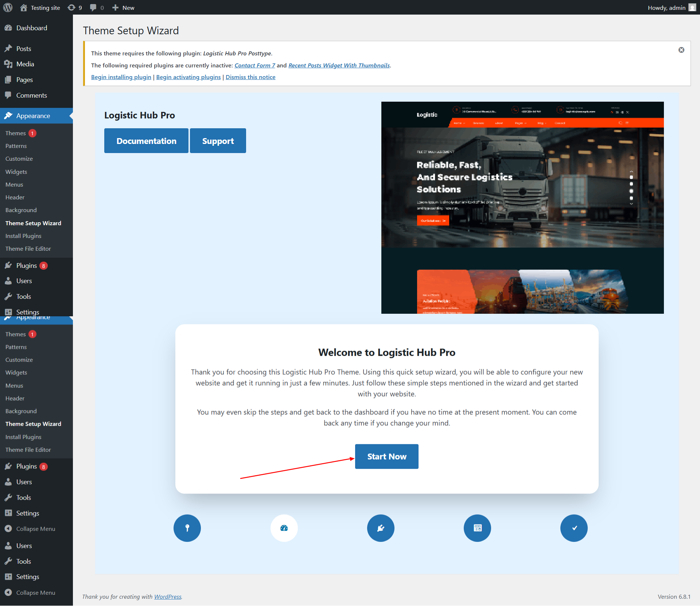The height and width of the screenshot is (606, 700).
Task: Click the Pages icon in sidebar
Action: (x=8, y=79)
